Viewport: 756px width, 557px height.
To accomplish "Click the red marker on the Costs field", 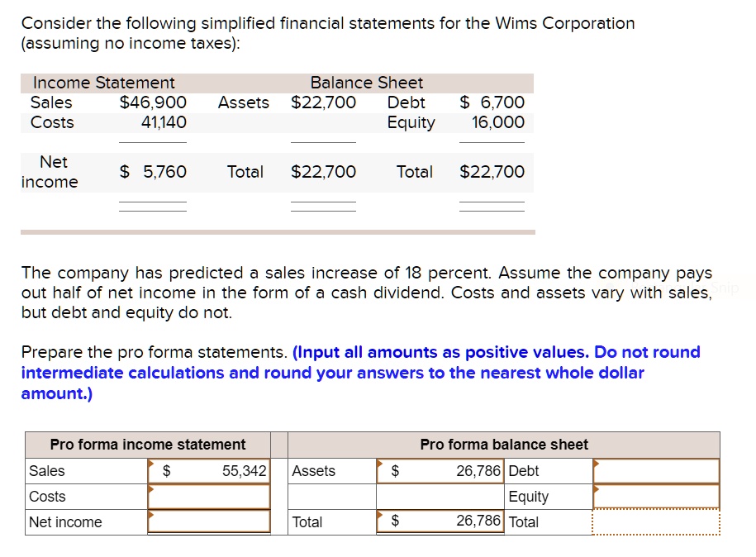I will click(x=151, y=489).
